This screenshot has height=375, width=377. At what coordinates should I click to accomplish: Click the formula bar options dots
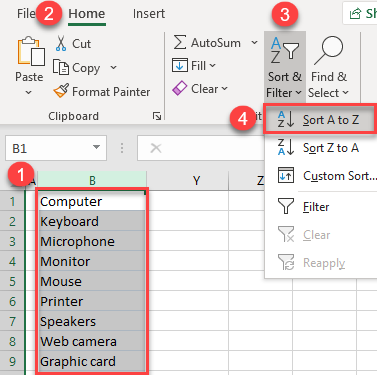(122, 148)
